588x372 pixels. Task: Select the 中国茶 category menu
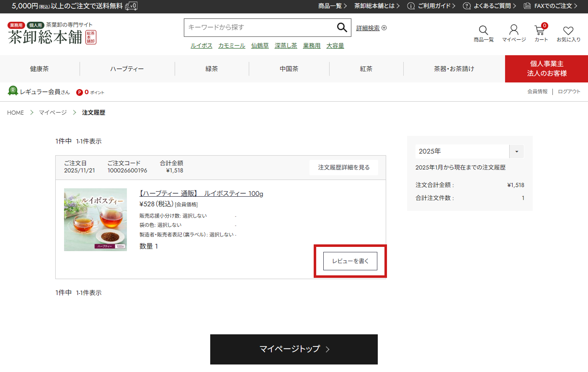289,69
